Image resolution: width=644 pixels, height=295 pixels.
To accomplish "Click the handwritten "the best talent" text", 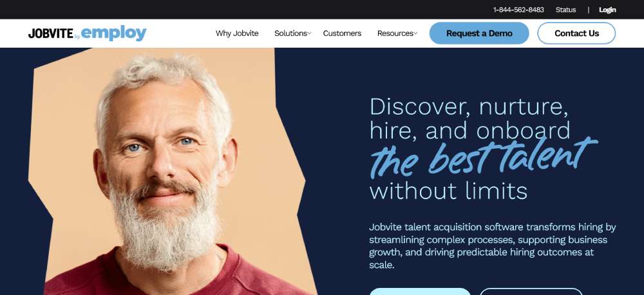I will (x=484, y=157).
